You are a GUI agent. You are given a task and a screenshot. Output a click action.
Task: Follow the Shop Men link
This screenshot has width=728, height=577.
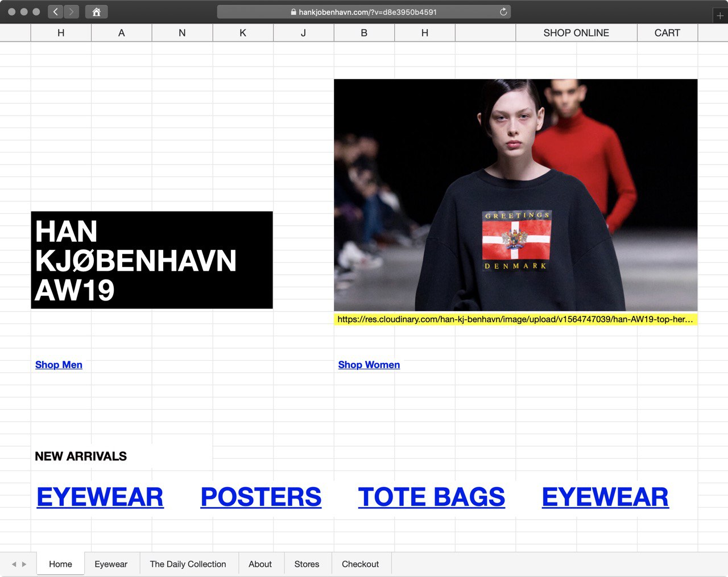pyautogui.click(x=59, y=365)
